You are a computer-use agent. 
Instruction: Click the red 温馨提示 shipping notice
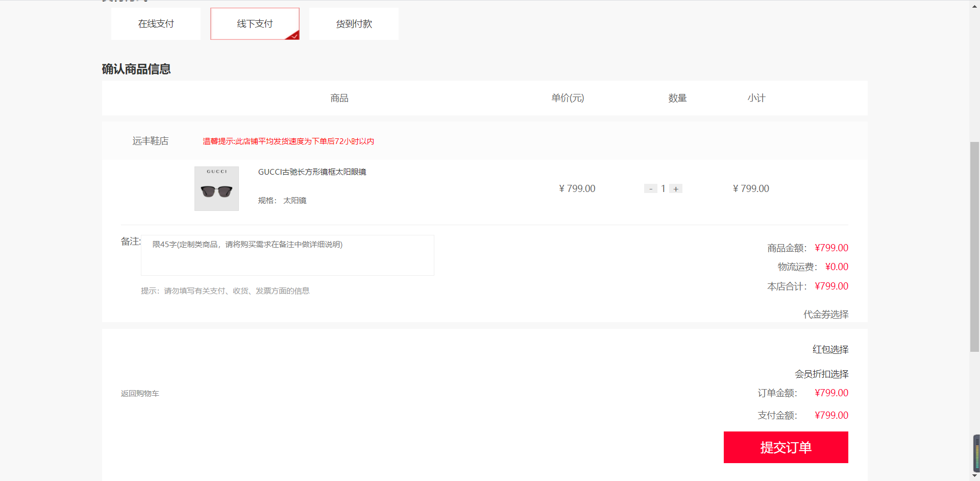(288, 141)
